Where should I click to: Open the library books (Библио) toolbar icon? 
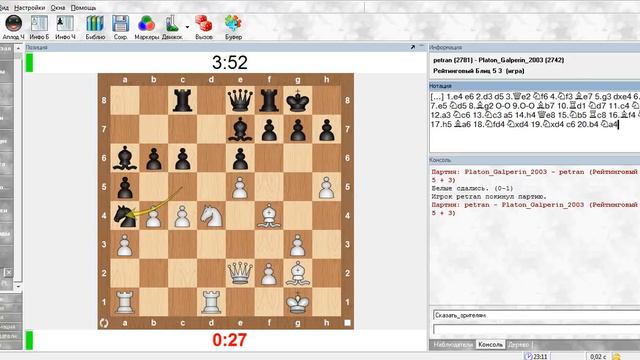click(95, 24)
